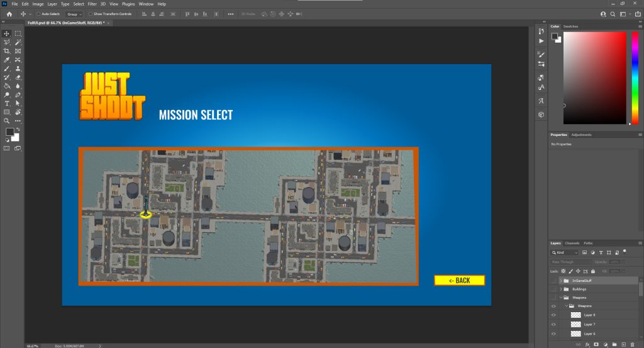Select the Magic Wand tool
Image resolution: width=644 pixels, height=348 pixels.
point(18,42)
